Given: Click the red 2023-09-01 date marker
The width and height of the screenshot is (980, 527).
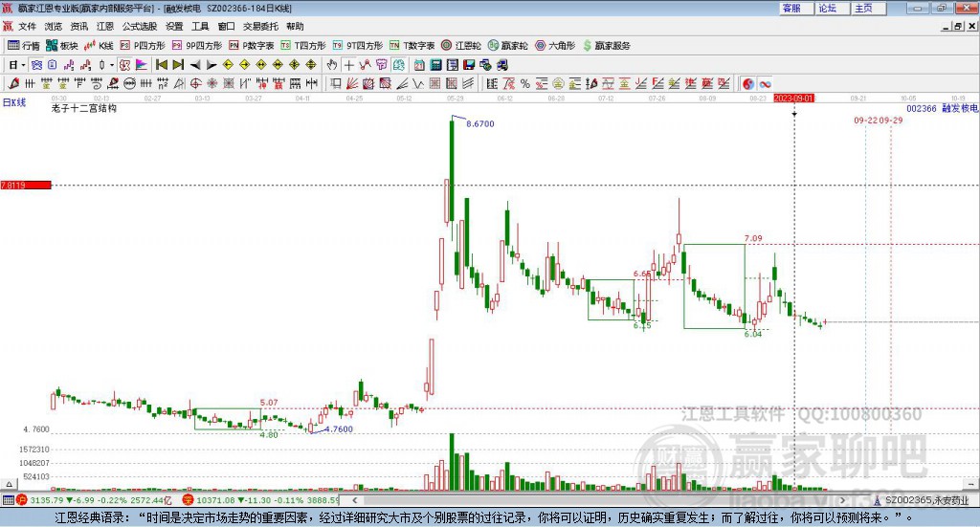Looking at the screenshot, I should click(793, 98).
